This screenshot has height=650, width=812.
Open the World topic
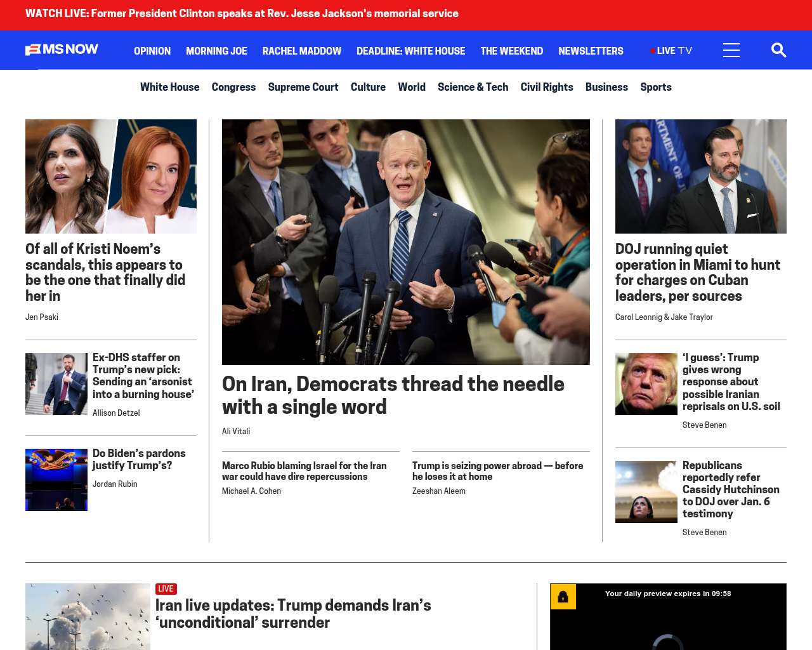coord(412,87)
